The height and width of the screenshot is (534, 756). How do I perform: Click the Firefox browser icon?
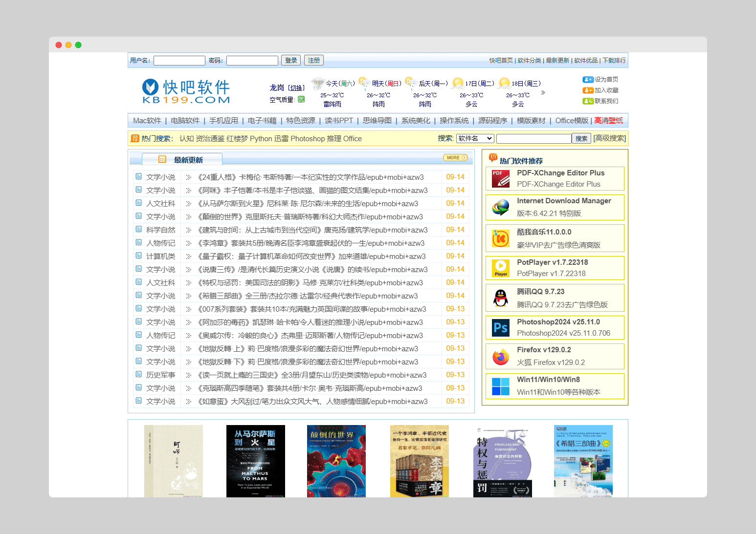click(x=500, y=357)
